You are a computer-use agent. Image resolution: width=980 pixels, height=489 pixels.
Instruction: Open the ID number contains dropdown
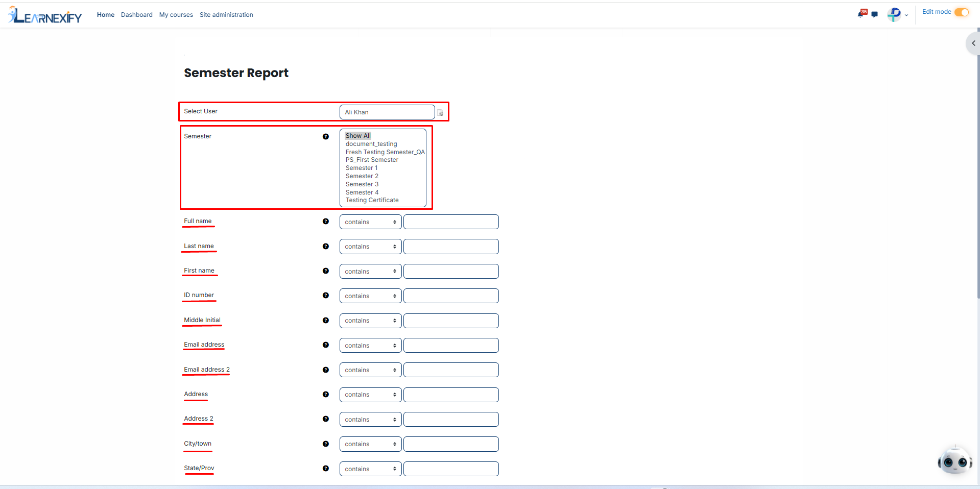pos(370,296)
